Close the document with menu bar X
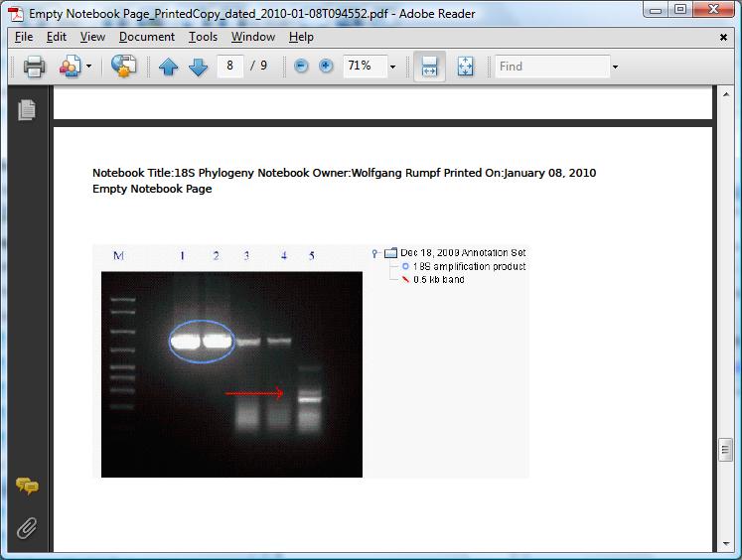This screenshot has height=560, width=742. [723, 37]
